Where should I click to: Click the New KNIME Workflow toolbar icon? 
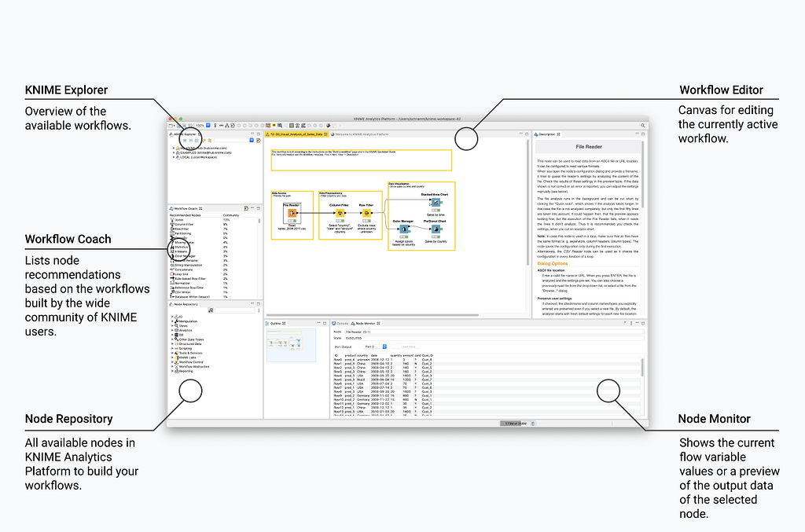point(169,125)
